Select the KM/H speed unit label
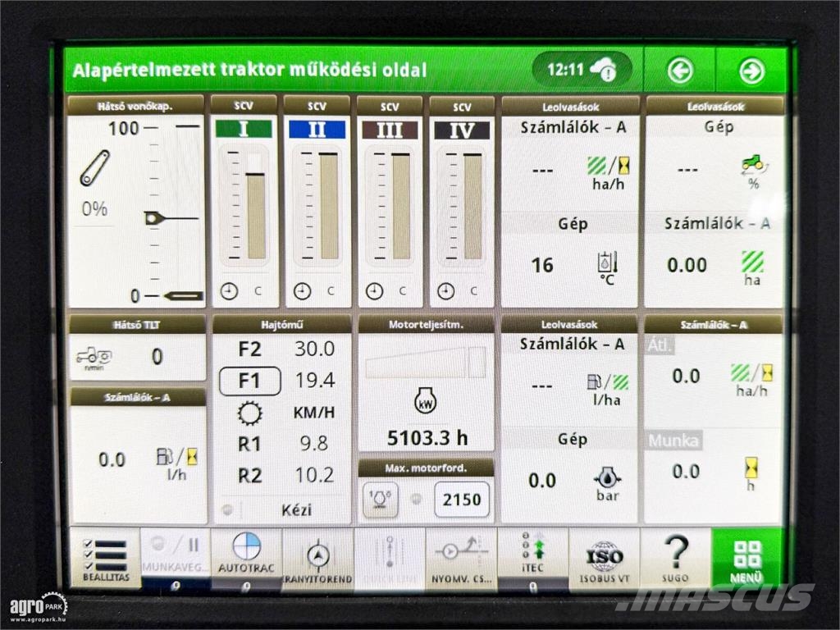The image size is (840, 630). (x=314, y=413)
